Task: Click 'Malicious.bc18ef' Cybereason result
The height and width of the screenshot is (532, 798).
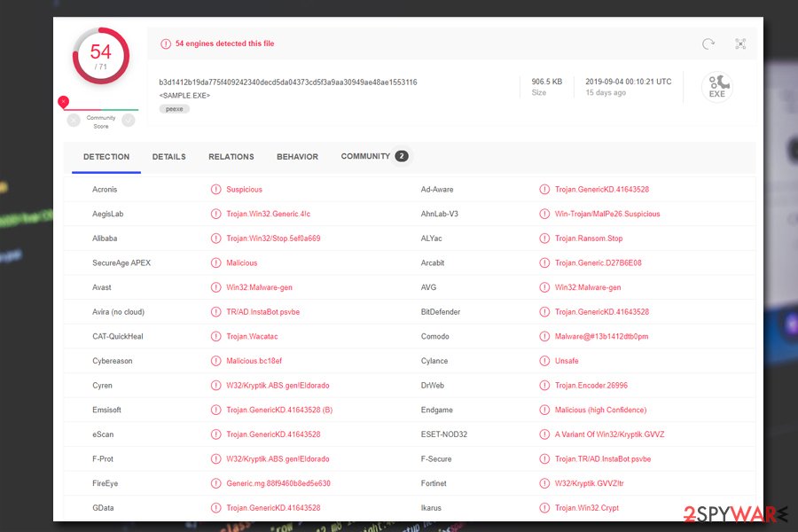Action: 254,361
